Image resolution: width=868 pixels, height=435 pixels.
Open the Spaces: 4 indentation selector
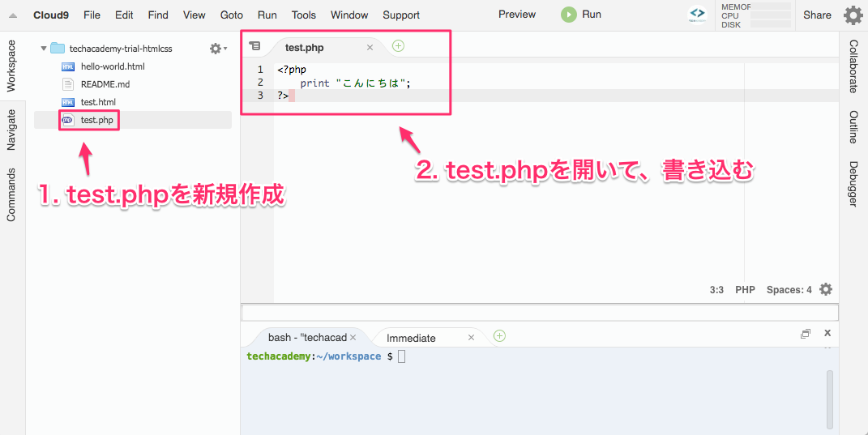789,290
